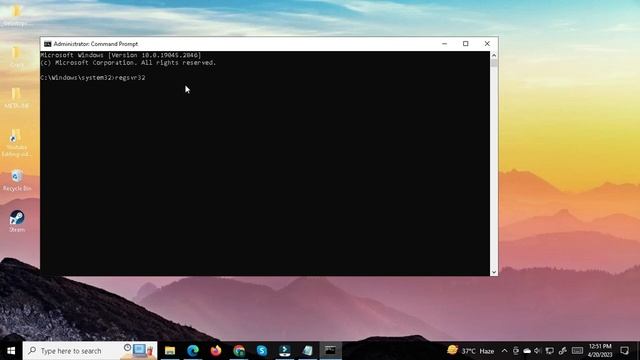640x360 pixels.
Task: Click the Microsoft Corporation copyright line
Action: tap(128, 63)
